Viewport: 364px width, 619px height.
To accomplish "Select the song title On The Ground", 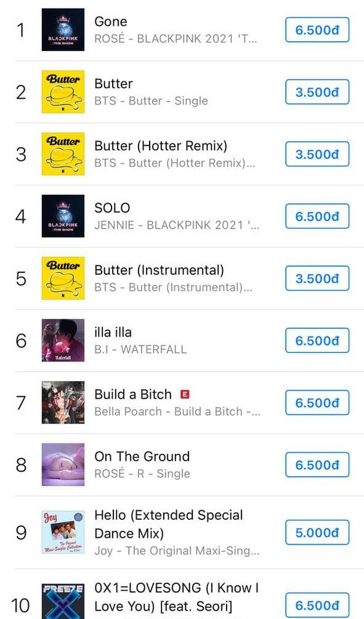I will click(142, 457).
